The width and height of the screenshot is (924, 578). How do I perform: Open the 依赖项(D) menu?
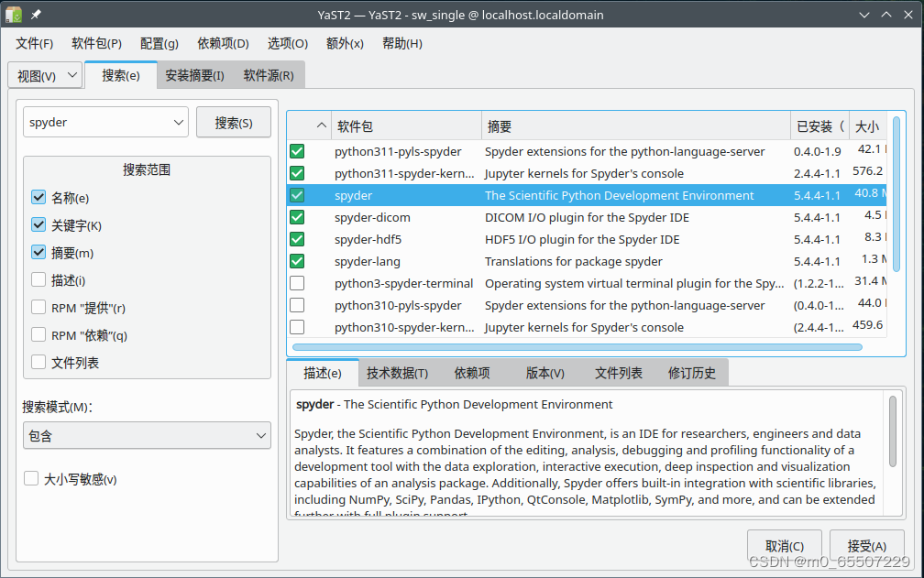tap(223, 44)
